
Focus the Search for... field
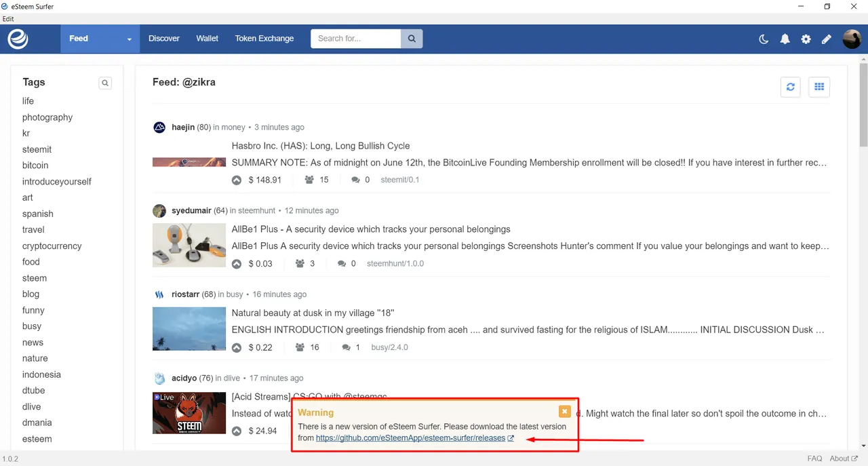click(356, 39)
